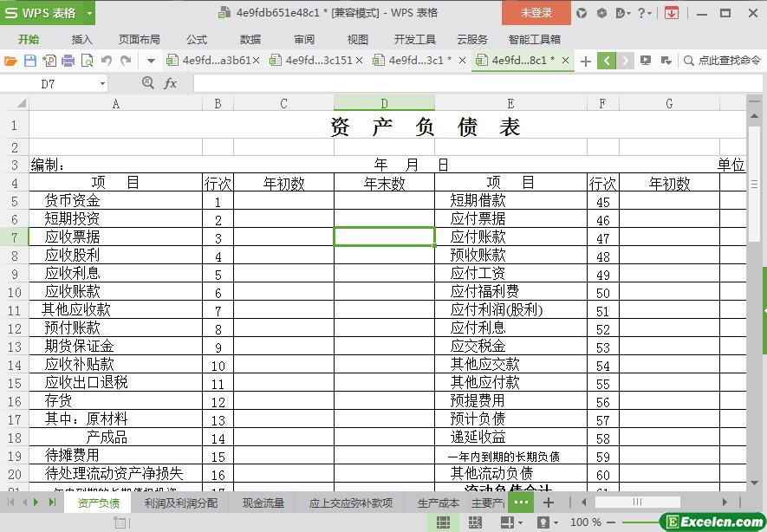
Task: Click the open folder icon in toolbar
Action: (10, 61)
